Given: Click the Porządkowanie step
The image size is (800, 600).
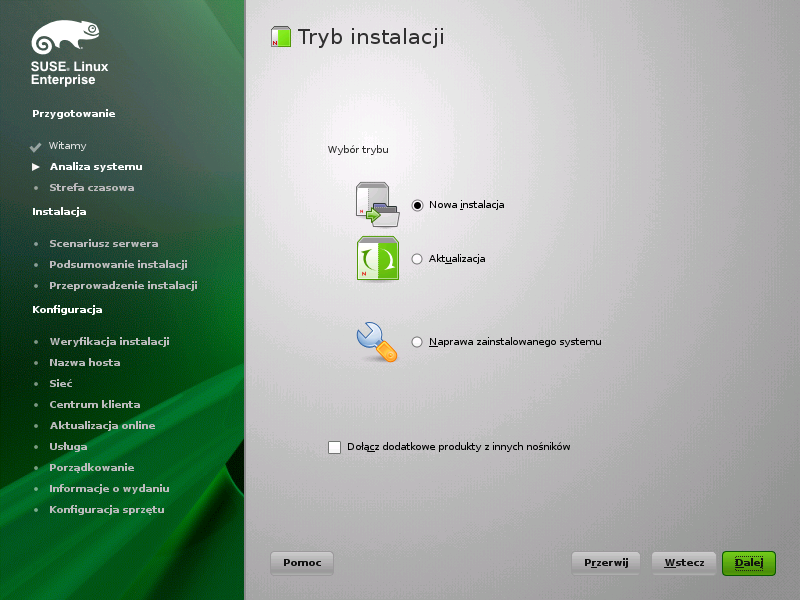Looking at the screenshot, I should tap(92, 468).
